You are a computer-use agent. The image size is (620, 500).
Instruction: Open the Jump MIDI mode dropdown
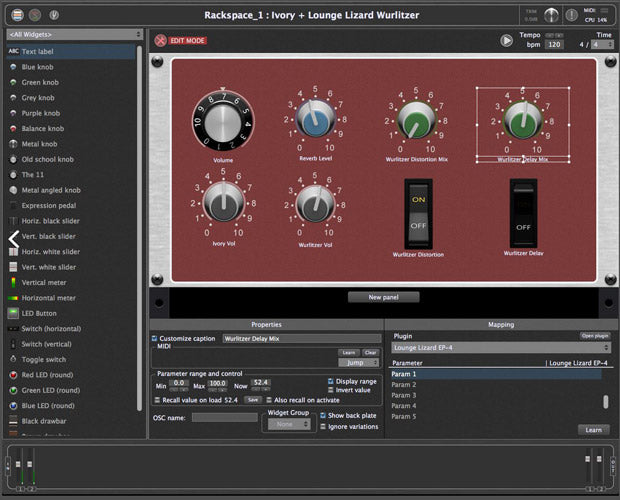359,362
